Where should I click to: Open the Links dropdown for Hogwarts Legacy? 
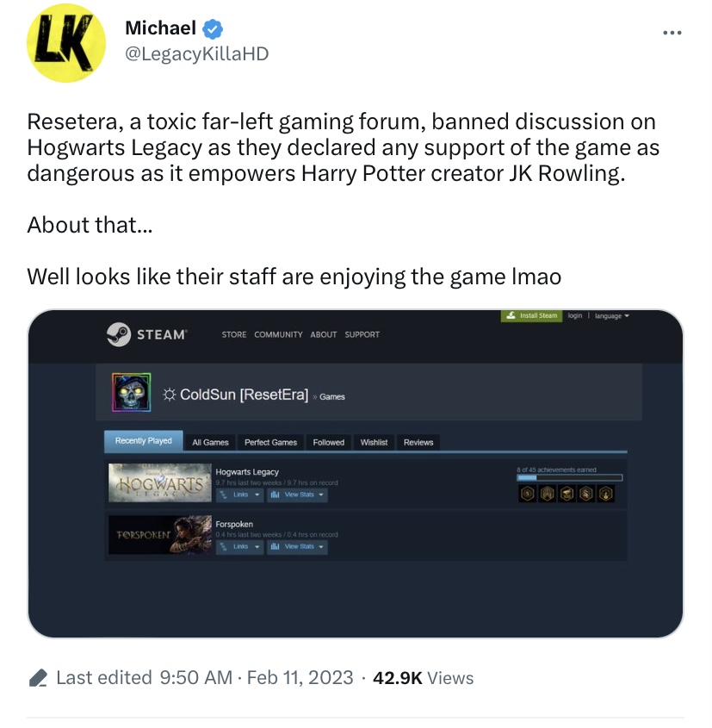point(240,495)
